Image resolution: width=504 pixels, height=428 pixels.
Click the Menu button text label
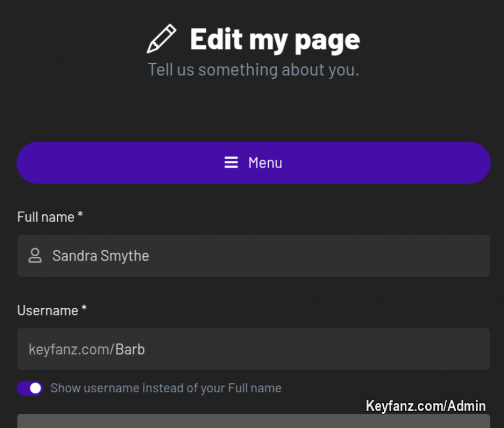coord(265,162)
